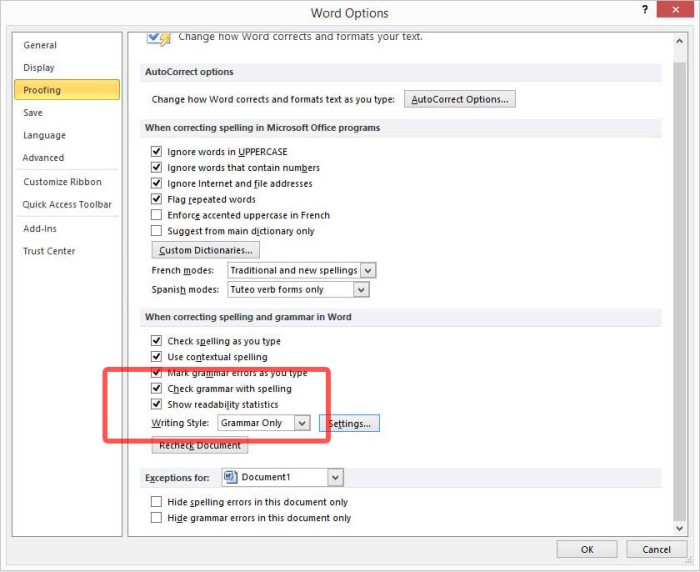Click the AutoCorrect Options button
The height and width of the screenshot is (572, 700).
click(459, 100)
